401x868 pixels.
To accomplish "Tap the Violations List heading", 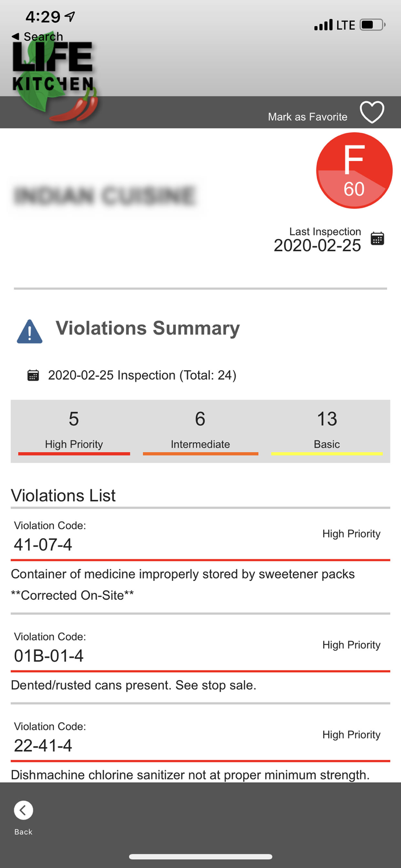I will coord(63,495).
